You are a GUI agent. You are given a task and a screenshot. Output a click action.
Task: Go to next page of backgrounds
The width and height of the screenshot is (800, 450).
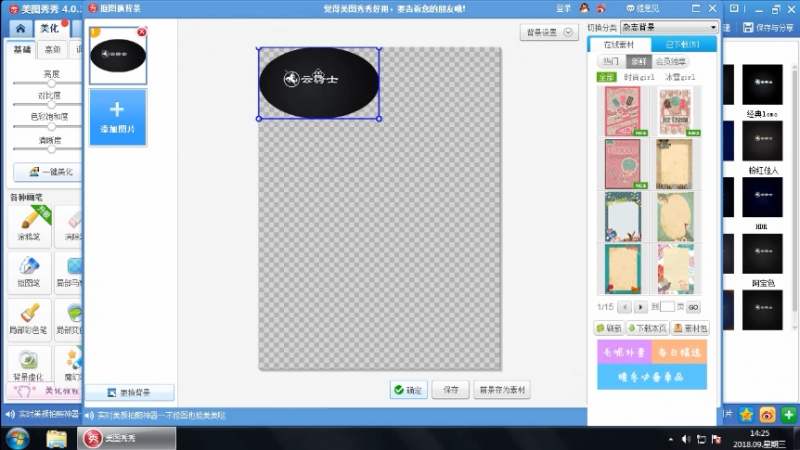[640, 307]
